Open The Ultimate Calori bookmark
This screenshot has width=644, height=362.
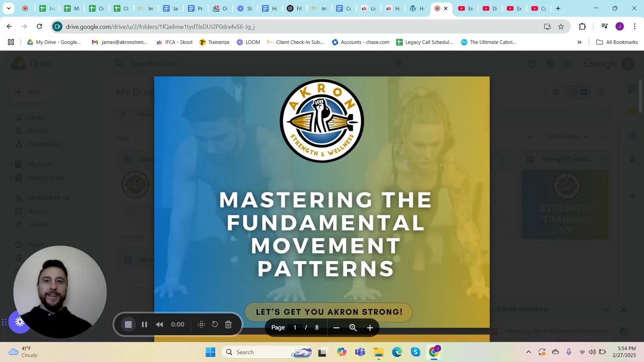[489, 42]
